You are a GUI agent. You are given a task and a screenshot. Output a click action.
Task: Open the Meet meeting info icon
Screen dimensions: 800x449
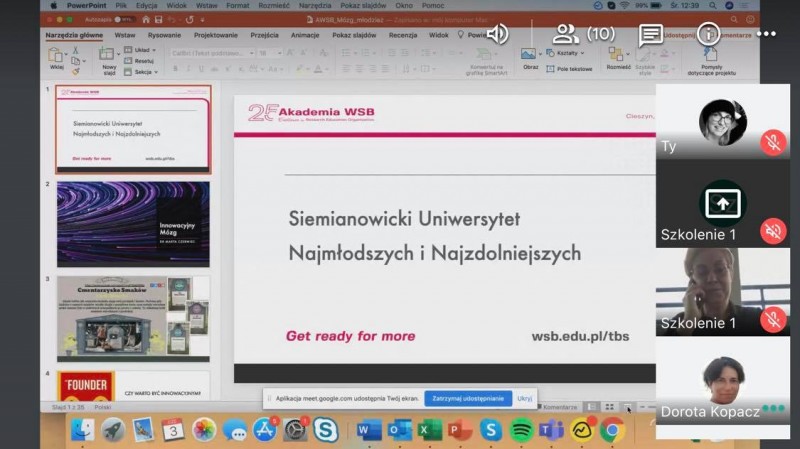(x=708, y=34)
